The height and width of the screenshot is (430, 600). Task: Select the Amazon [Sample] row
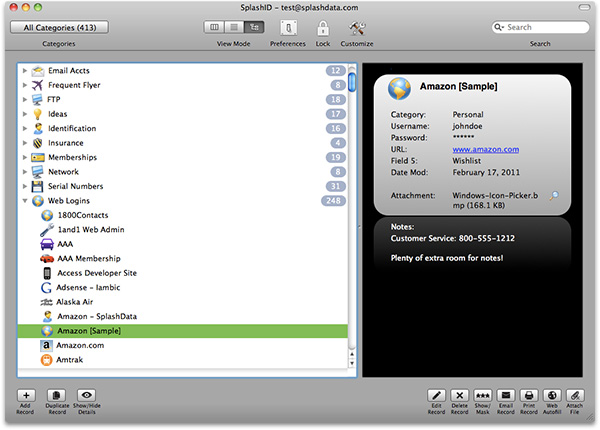tap(183, 331)
